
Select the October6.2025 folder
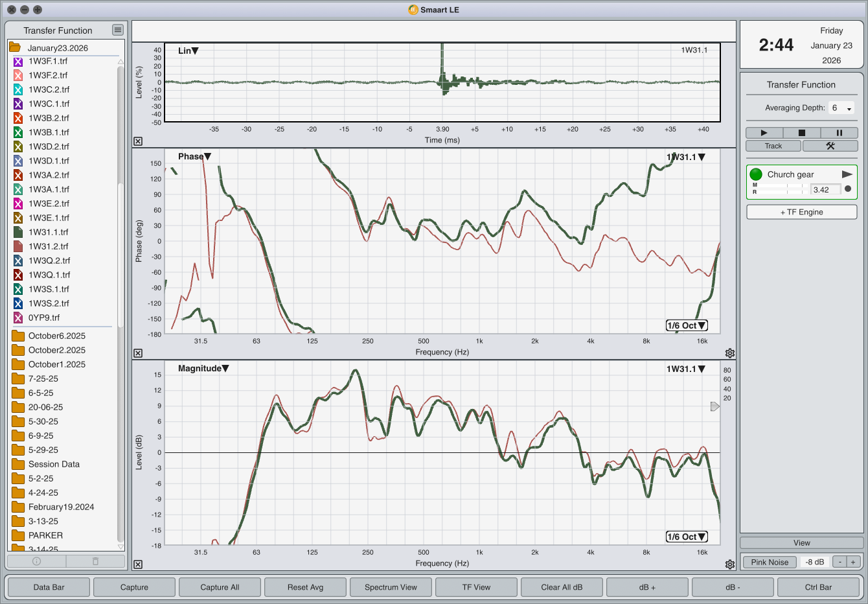pyautogui.click(x=56, y=336)
